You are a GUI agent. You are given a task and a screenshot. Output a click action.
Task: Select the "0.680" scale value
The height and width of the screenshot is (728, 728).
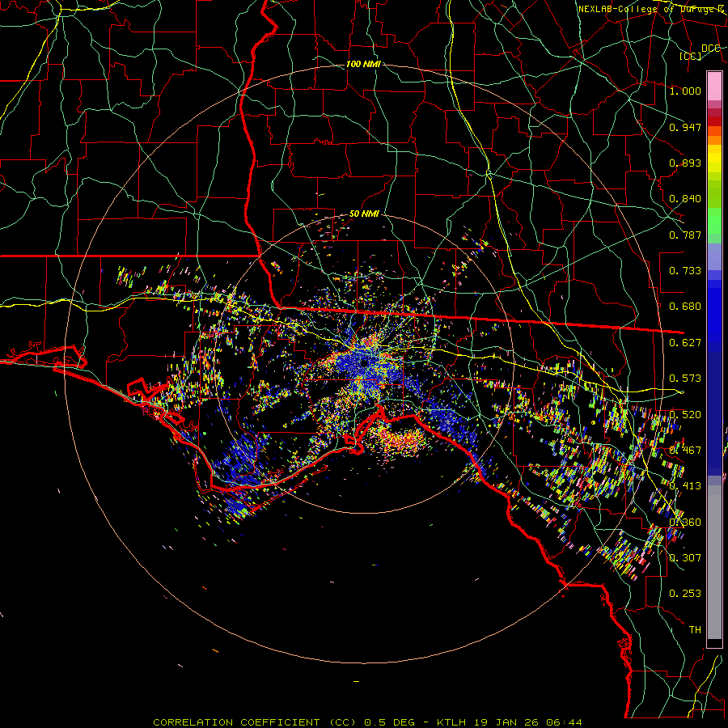click(685, 307)
